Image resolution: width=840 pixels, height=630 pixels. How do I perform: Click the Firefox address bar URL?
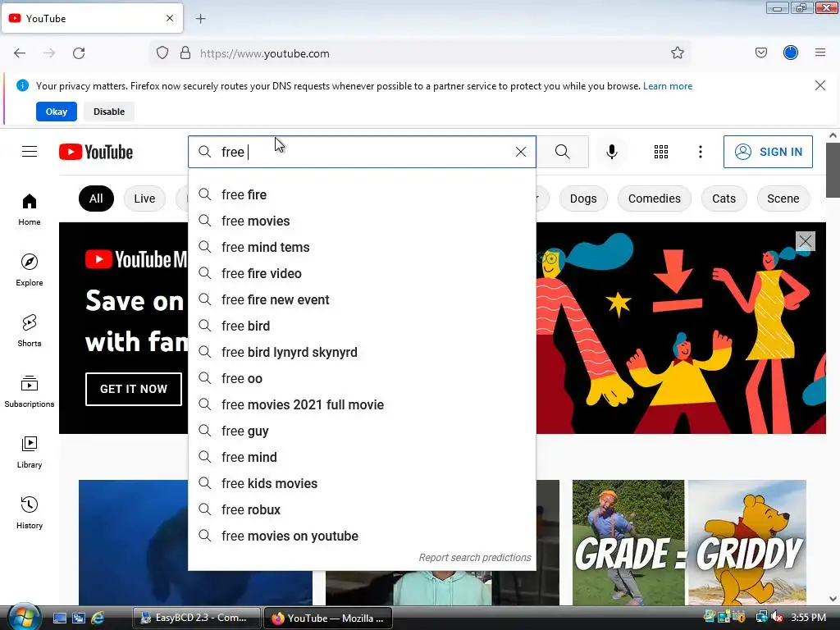coord(265,53)
